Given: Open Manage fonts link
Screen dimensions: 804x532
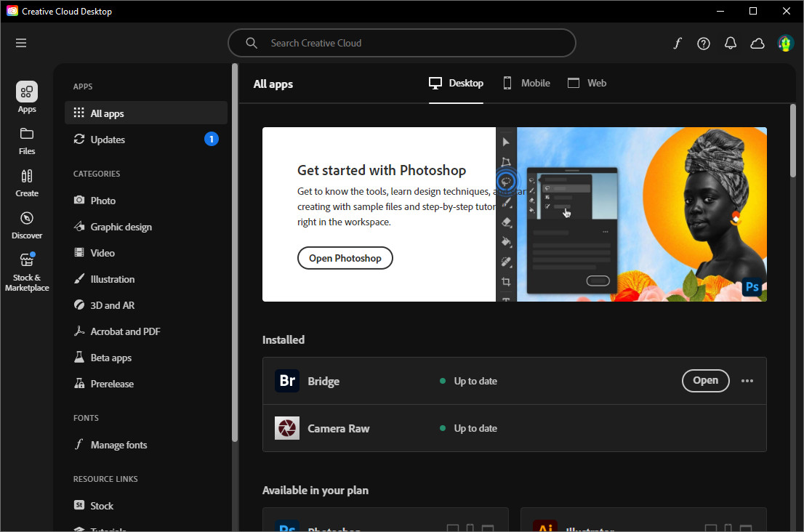Looking at the screenshot, I should click(118, 445).
